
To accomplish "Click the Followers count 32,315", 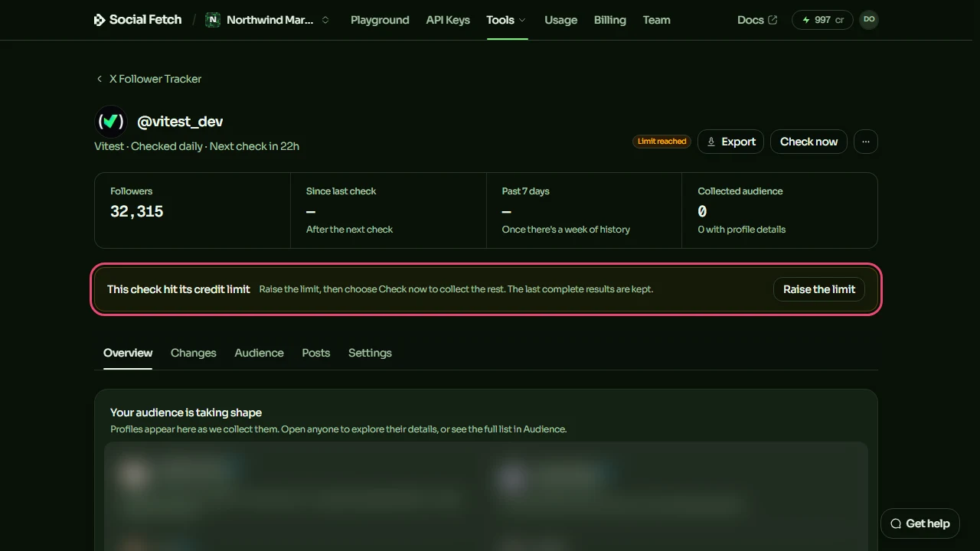I will tap(137, 212).
